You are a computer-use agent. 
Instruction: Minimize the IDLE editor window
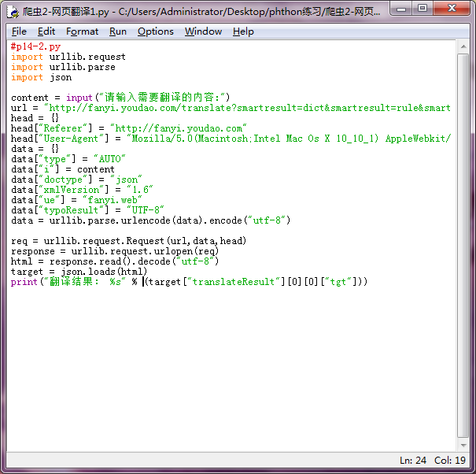point(401,8)
